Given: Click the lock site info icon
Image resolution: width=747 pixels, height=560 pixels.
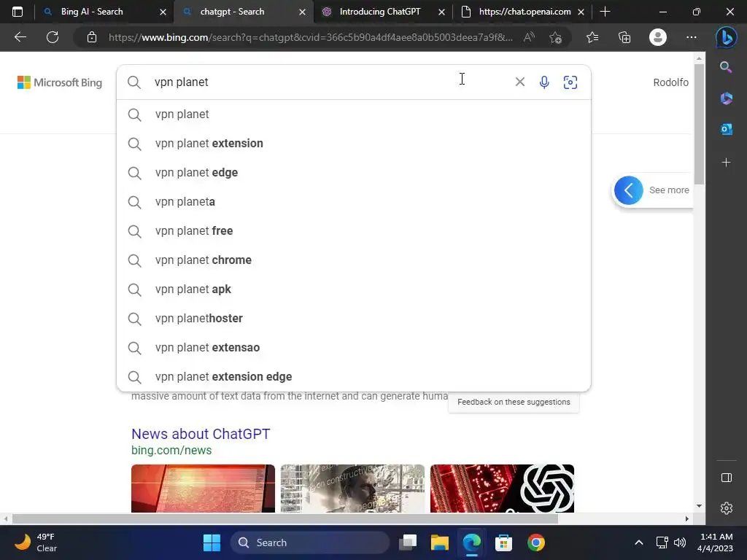Looking at the screenshot, I should [92, 37].
